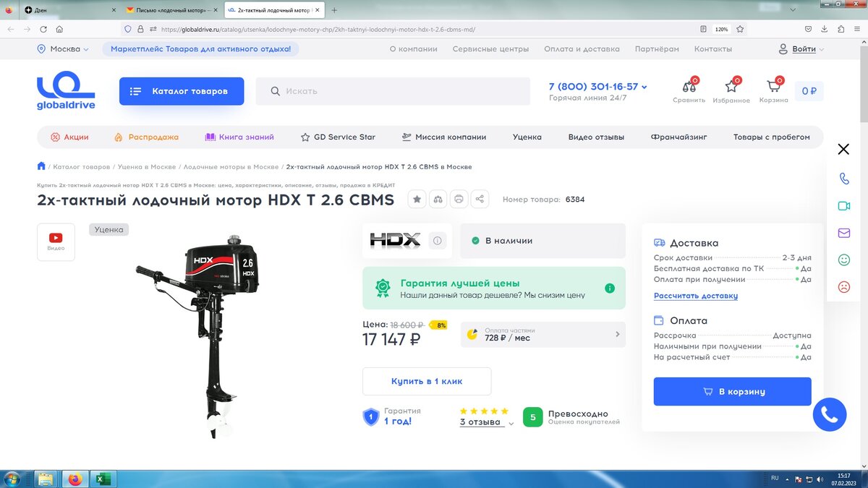
Task: Open the Акции menu item
Action: point(69,137)
